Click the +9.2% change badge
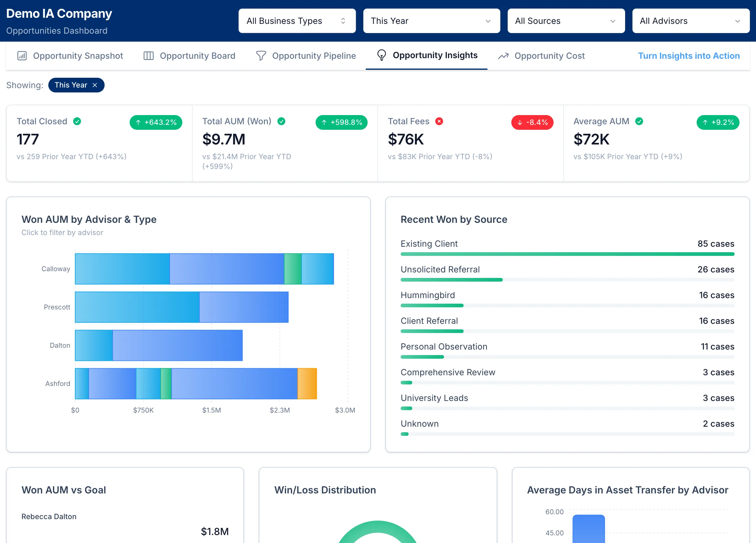This screenshot has height=543, width=756. (x=718, y=122)
